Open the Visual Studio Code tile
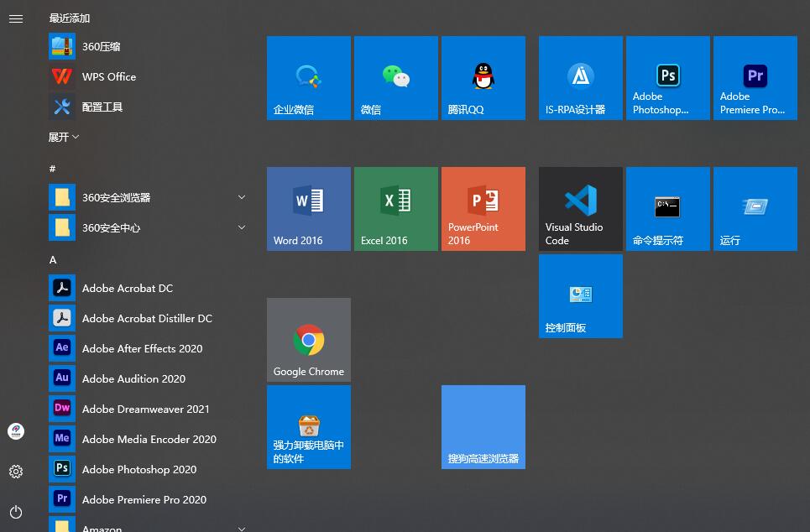The height and width of the screenshot is (532, 810). click(x=581, y=209)
